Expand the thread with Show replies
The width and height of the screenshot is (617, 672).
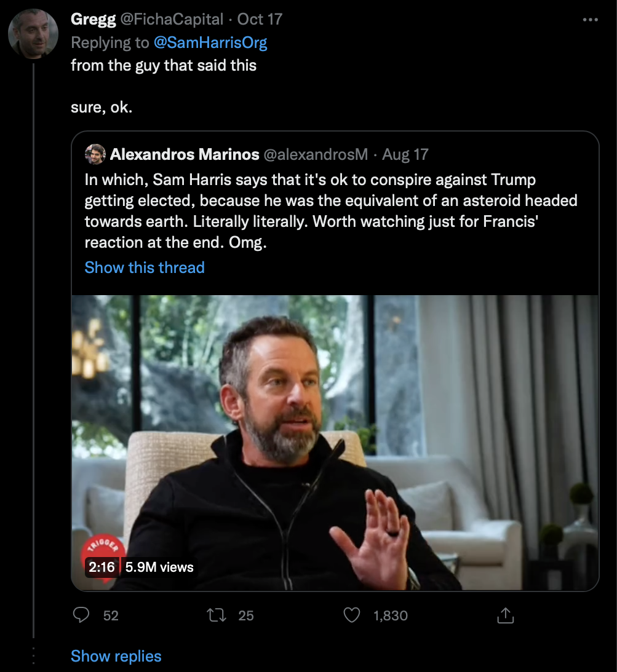click(x=116, y=656)
